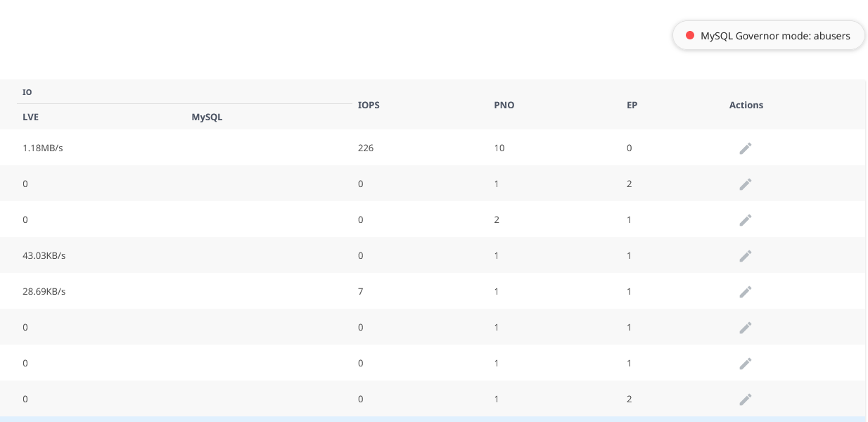Image resolution: width=868 pixels, height=422 pixels.
Task: Edit the eighth row using its pencil icon
Action: point(746,399)
